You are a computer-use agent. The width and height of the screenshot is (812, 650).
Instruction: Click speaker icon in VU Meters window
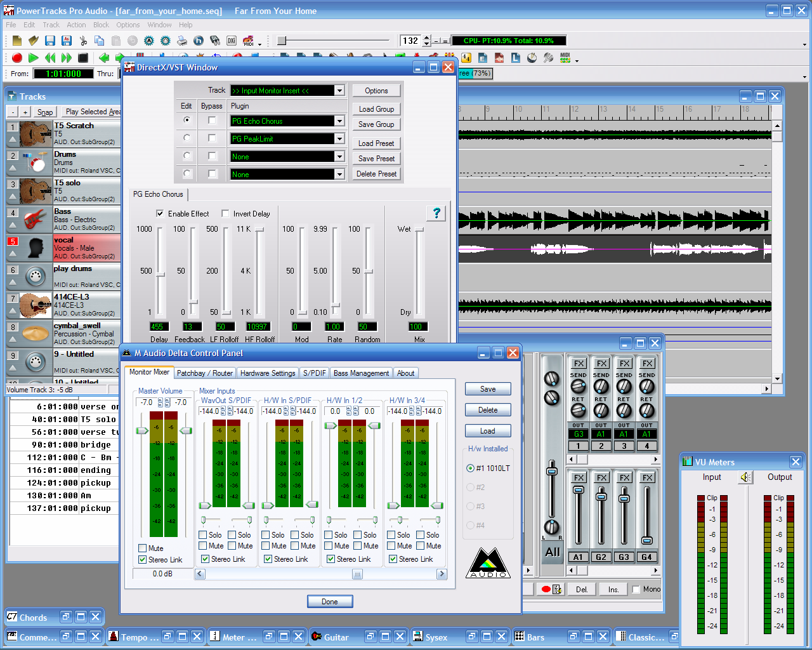coord(746,477)
